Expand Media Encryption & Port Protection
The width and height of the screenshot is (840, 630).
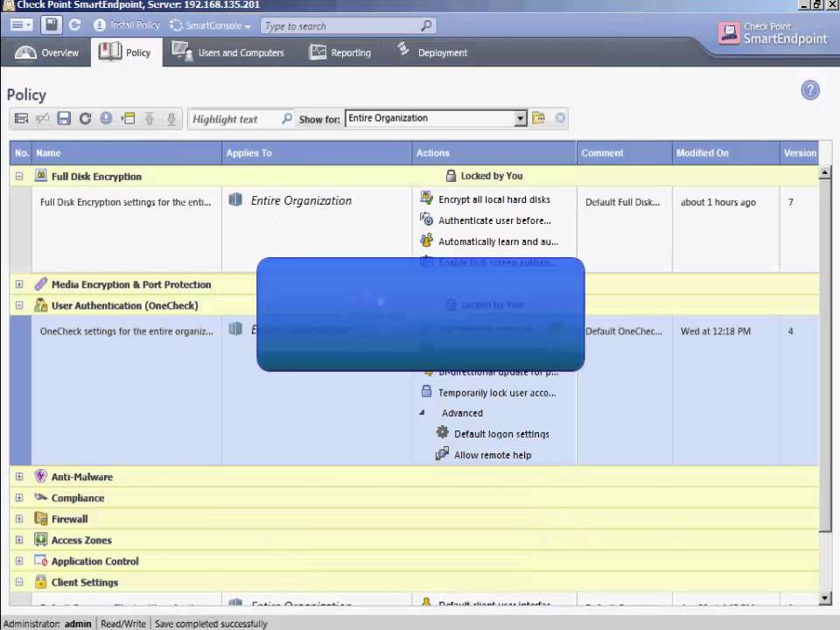pyautogui.click(x=19, y=284)
